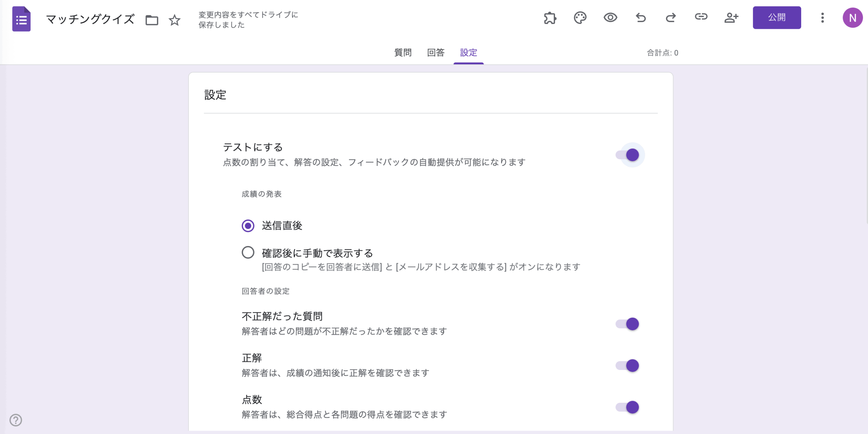868x434 pixels.
Task: Open the more options menu
Action: point(823,18)
